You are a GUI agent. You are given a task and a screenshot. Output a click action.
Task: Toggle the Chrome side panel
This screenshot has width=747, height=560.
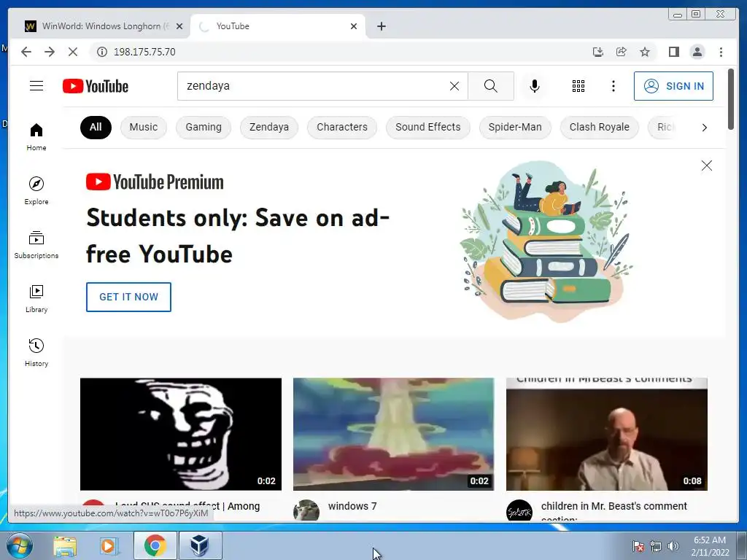click(x=673, y=52)
